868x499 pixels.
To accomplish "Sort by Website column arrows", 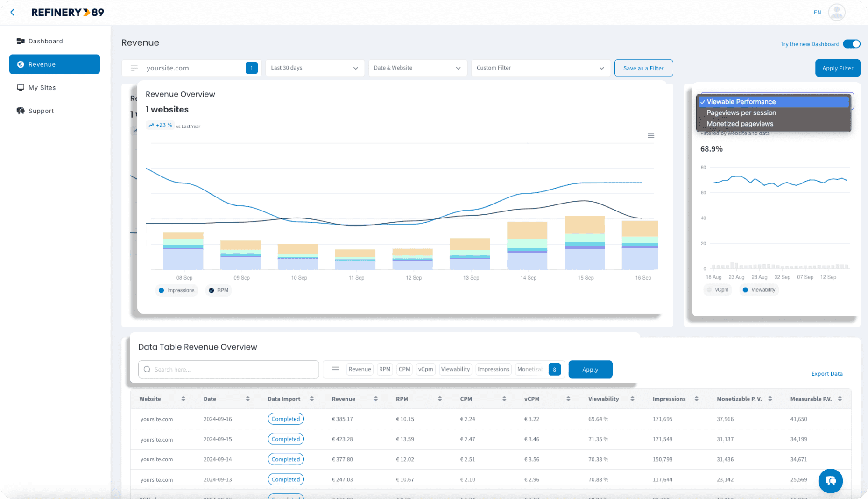I will [x=183, y=399].
